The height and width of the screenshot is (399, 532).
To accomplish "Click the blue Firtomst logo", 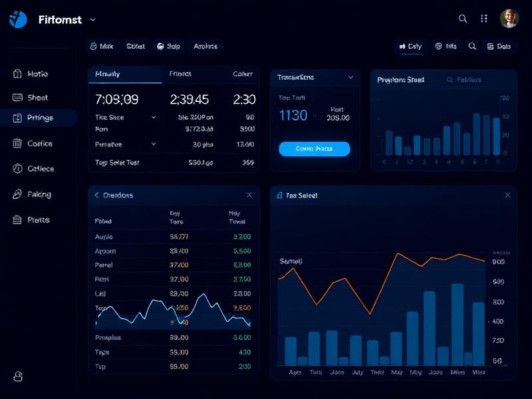I will (x=18, y=20).
